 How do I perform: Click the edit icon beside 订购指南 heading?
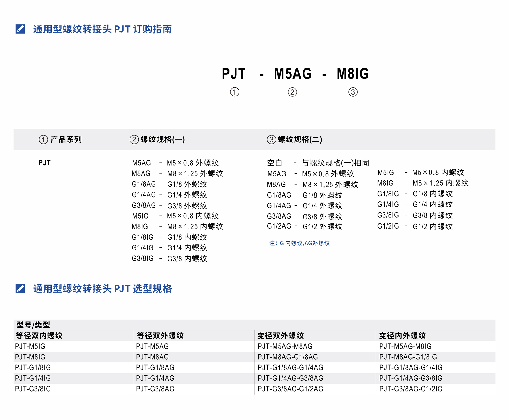(x=20, y=29)
